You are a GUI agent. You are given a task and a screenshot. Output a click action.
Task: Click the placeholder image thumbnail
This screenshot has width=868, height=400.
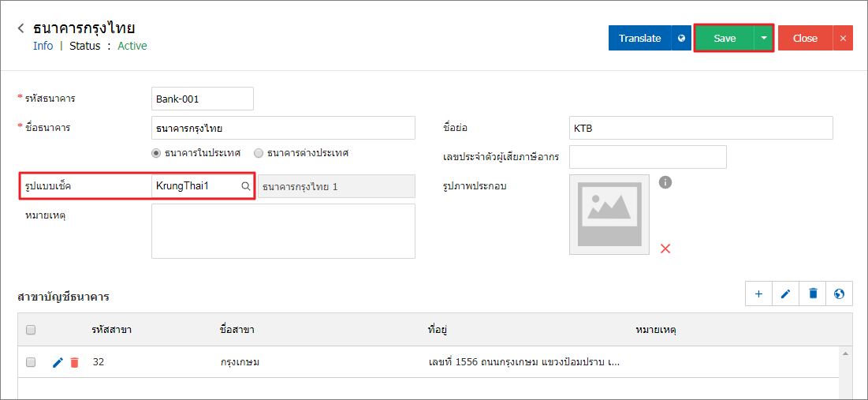609,215
